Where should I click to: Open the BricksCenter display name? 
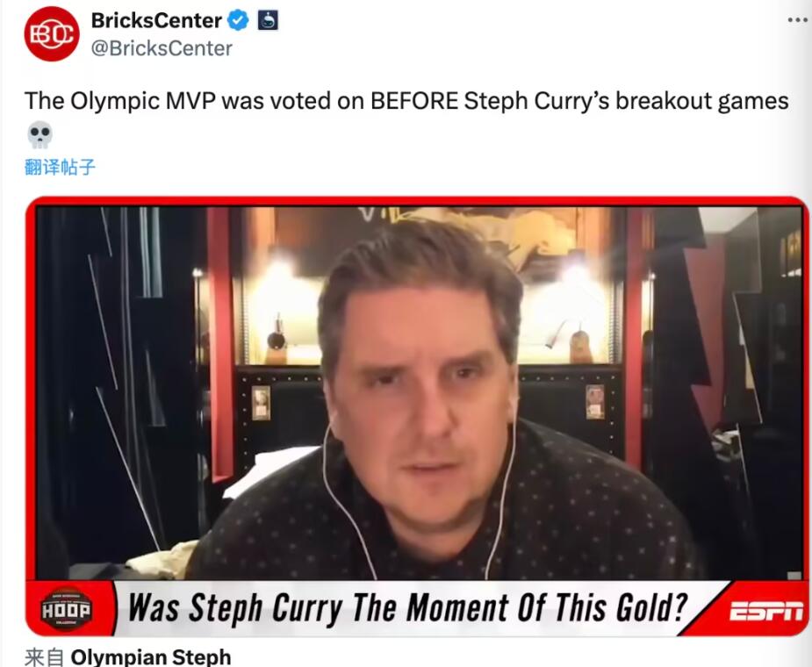156,21
